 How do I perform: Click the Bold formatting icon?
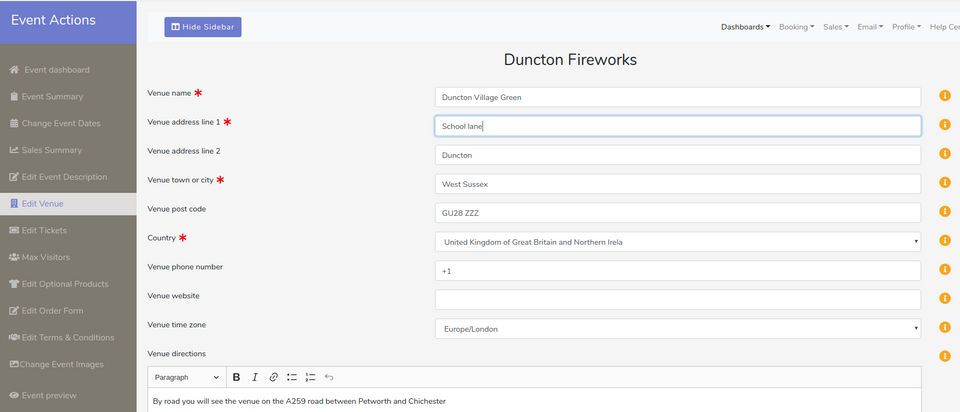(236, 377)
